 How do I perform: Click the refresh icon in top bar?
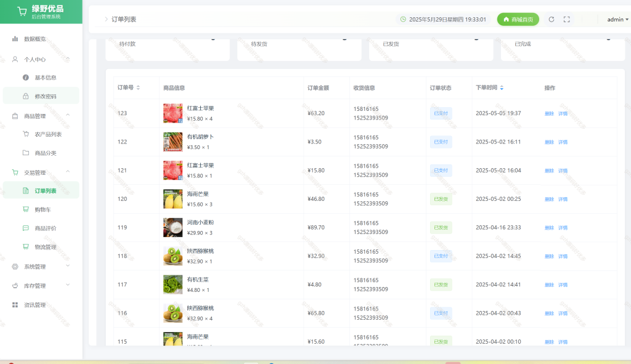(x=552, y=19)
